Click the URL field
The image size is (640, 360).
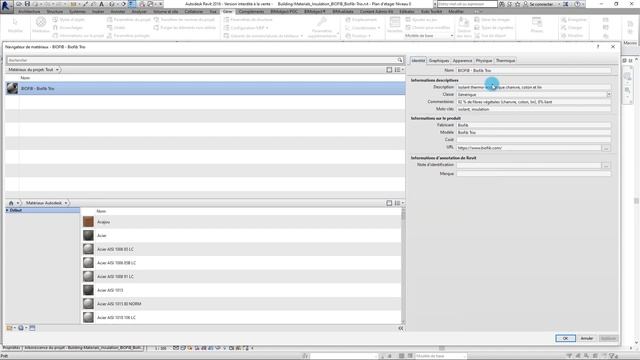(x=529, y=148)
